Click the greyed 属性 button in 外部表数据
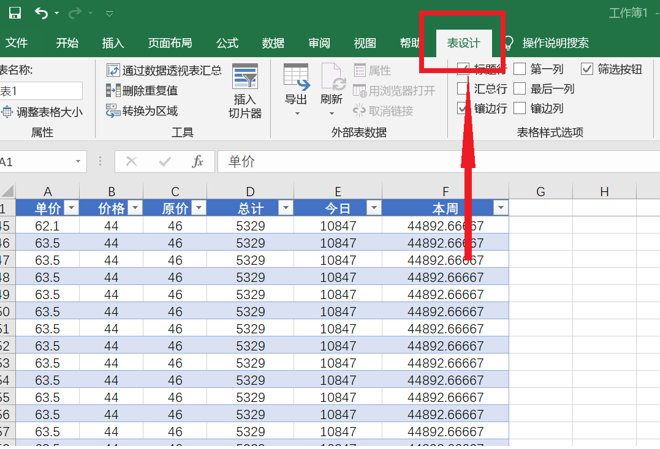The width and height of the screenshot is (660, 449). click(373, 70)
